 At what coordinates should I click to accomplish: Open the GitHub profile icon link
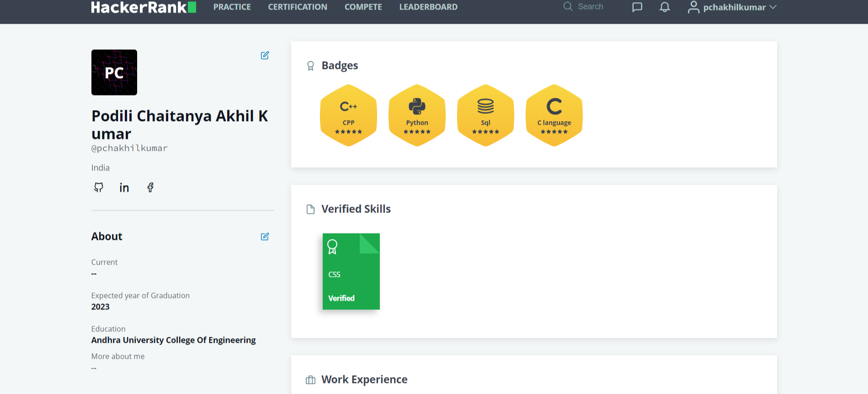[99, 187]
